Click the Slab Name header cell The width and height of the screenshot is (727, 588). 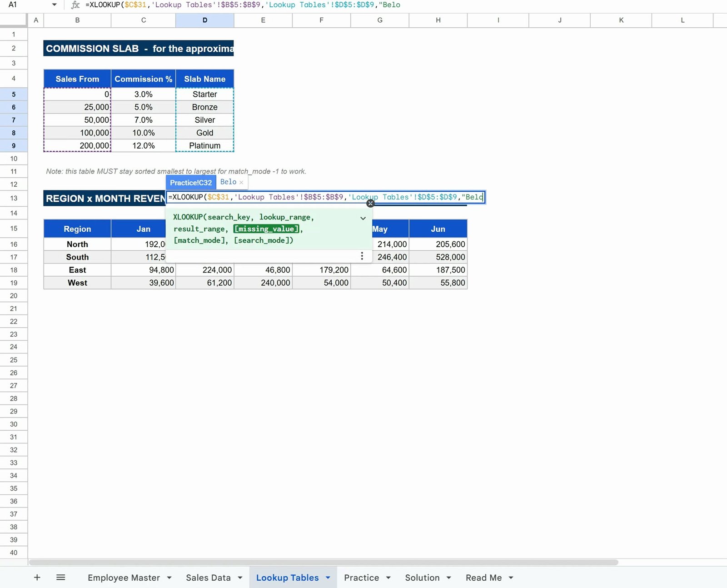pyautogui.click(x=205, y=79)
